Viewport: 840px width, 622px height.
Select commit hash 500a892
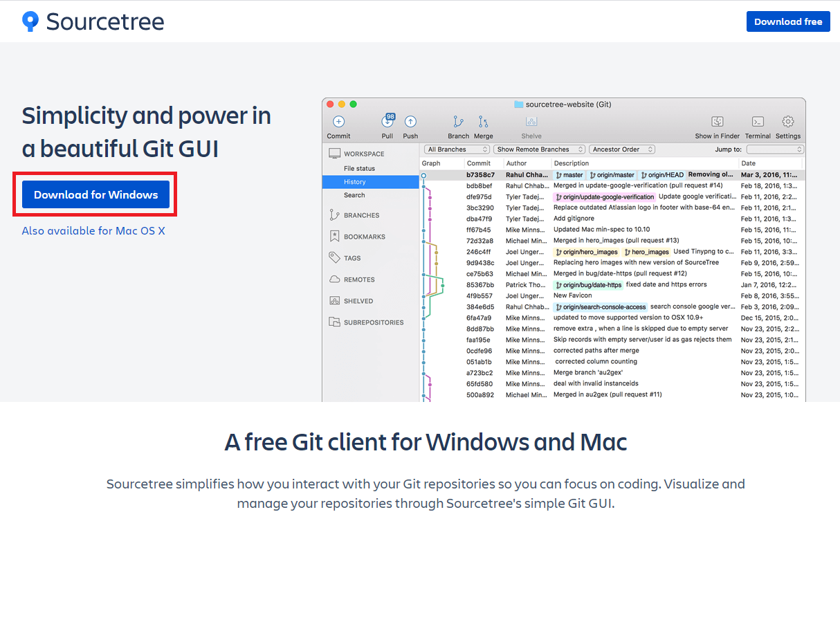coord(480,395)
